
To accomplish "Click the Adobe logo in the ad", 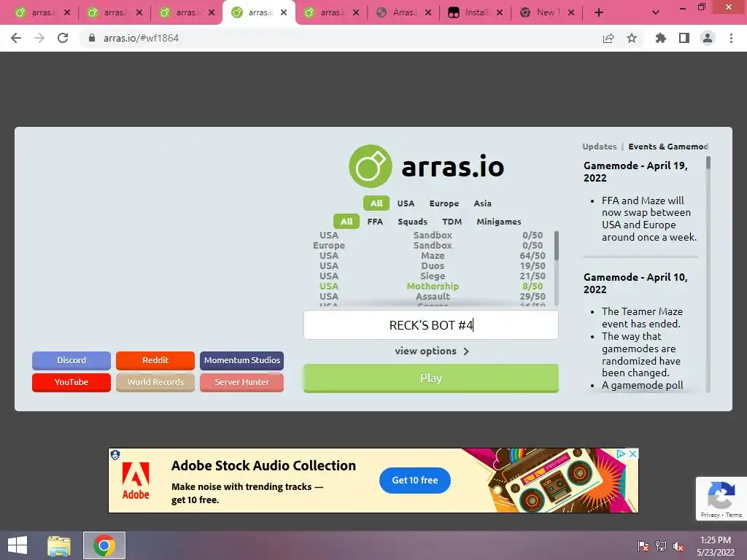I will click(x=136, y=481).
